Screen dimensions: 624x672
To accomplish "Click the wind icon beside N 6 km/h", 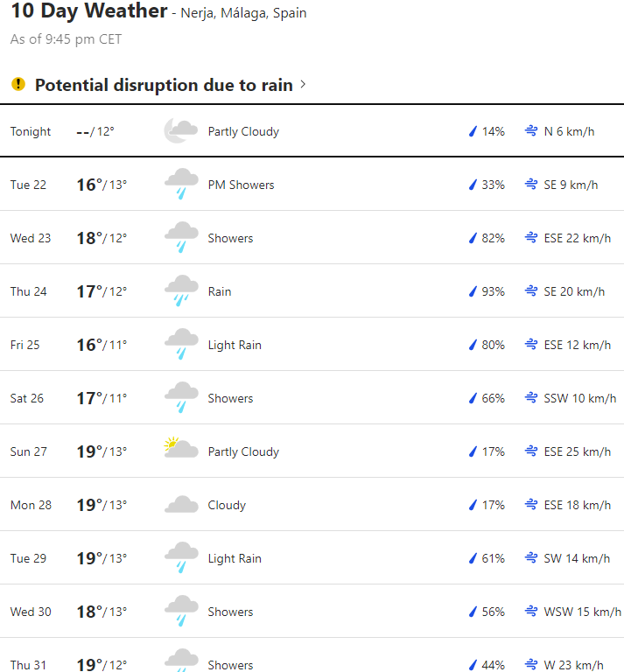I will click(530, 131).
